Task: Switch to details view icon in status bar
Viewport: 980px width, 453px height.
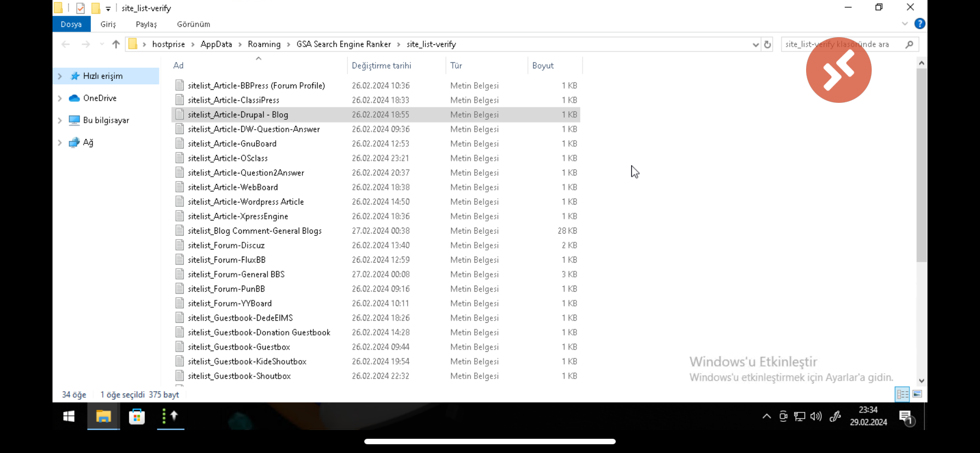Action: (902, 394)
